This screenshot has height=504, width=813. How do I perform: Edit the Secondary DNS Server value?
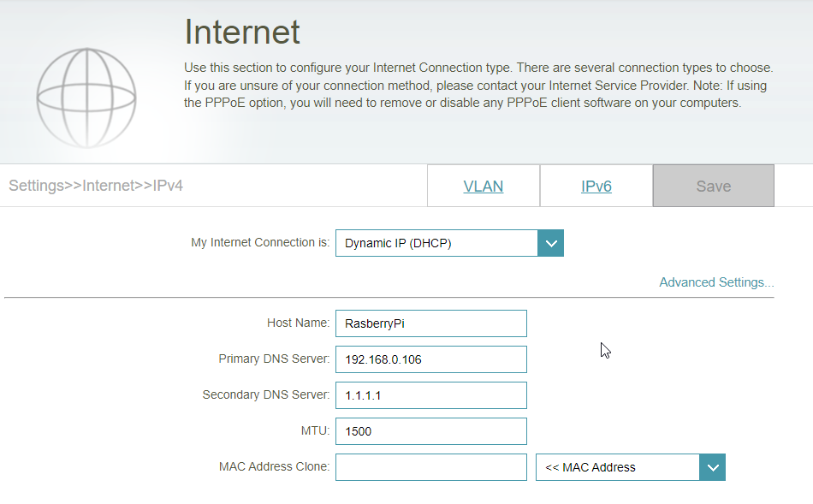point(430,395)
